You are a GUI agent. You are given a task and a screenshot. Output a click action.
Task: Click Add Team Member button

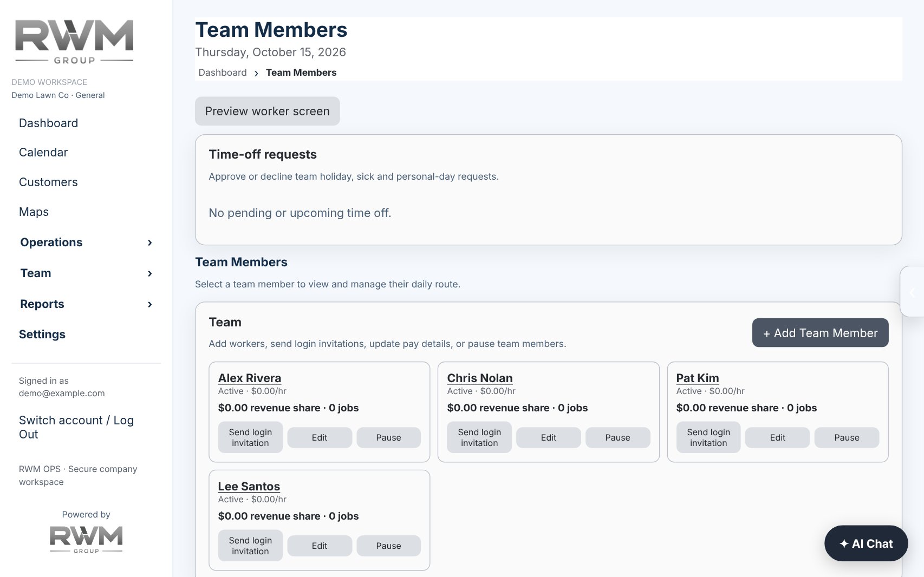point(821,333)
